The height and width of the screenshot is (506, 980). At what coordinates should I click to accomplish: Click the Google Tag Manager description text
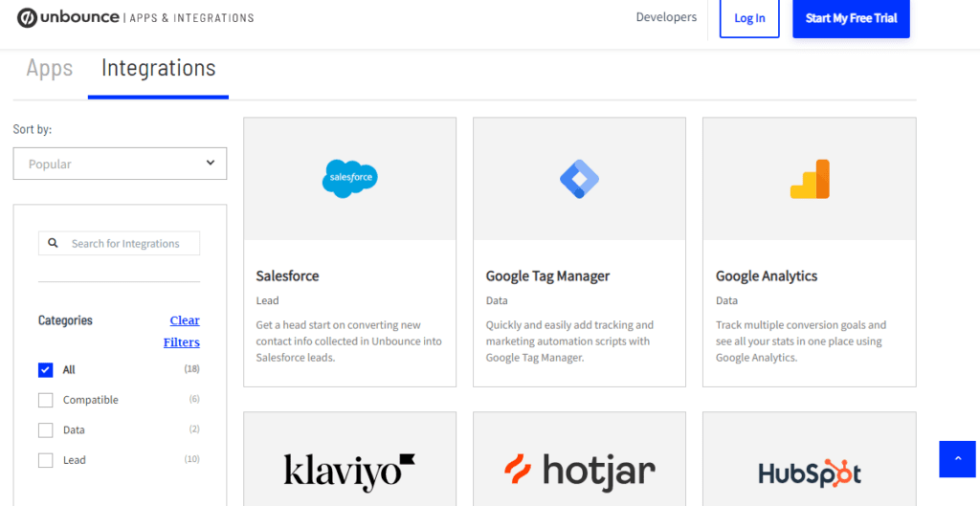[569, 341]
